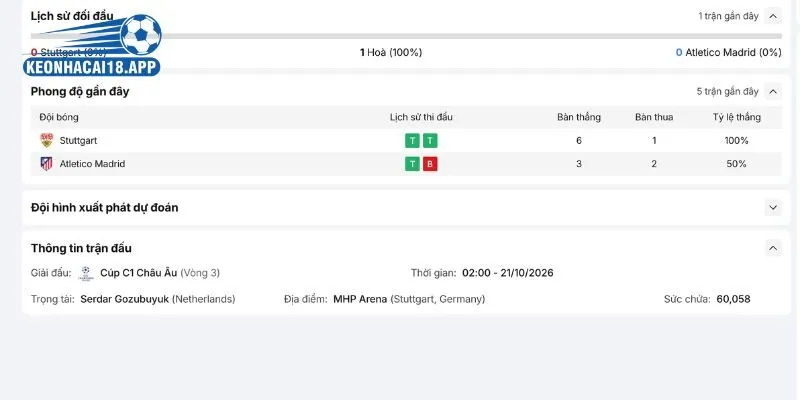The width and height of the screenshot is (800, 400).
Task: Click the '(Vòng 3)' round label
Action: point(200,273)
